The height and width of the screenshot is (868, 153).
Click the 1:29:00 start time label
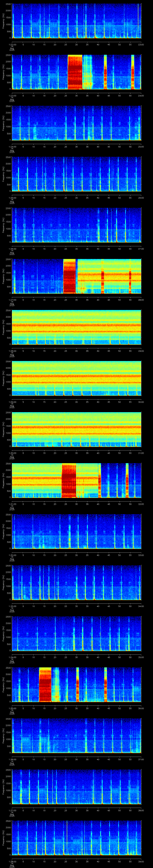click(x=12, y=402)
